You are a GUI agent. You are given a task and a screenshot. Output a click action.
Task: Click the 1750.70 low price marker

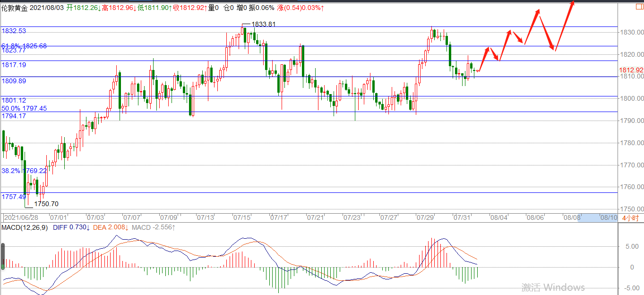pos(46,204)
